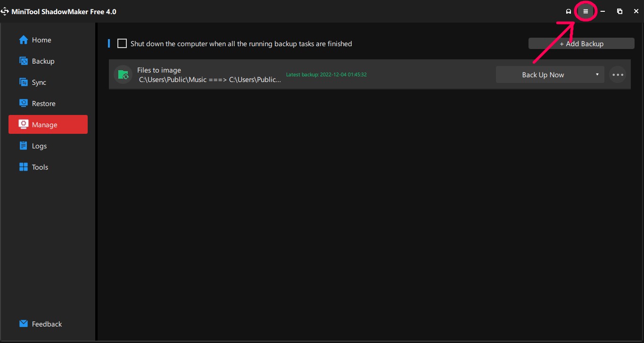Open the three-dots task options menu
The height and width of the screenshot is (343, 644).
618,74
